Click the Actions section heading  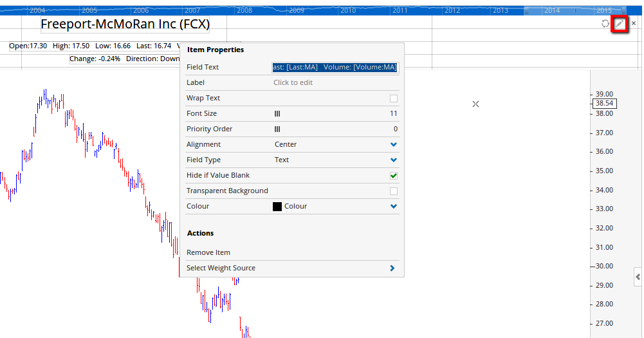click(201, 233)
